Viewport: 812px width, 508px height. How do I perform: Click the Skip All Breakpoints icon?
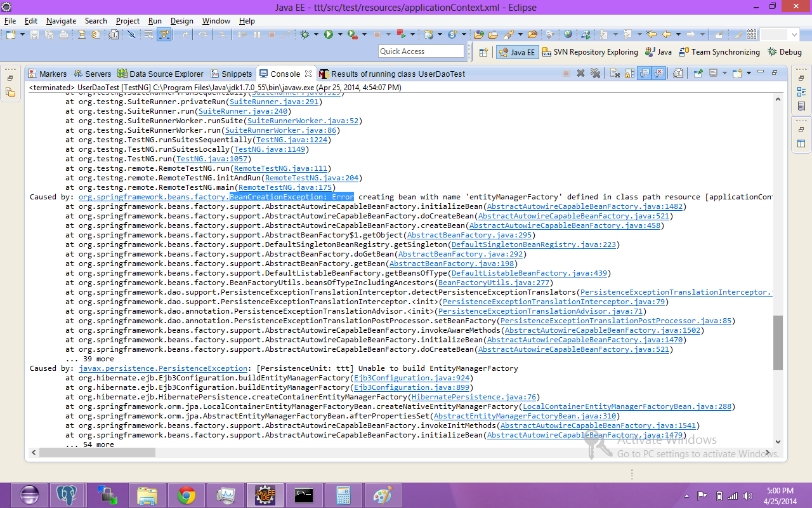131,35
